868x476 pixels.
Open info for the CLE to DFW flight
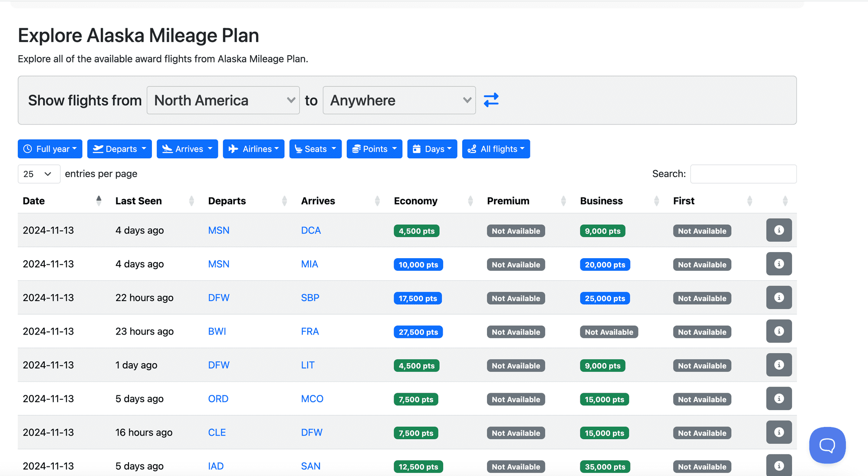pyautogui.click(x=779, y=432)
